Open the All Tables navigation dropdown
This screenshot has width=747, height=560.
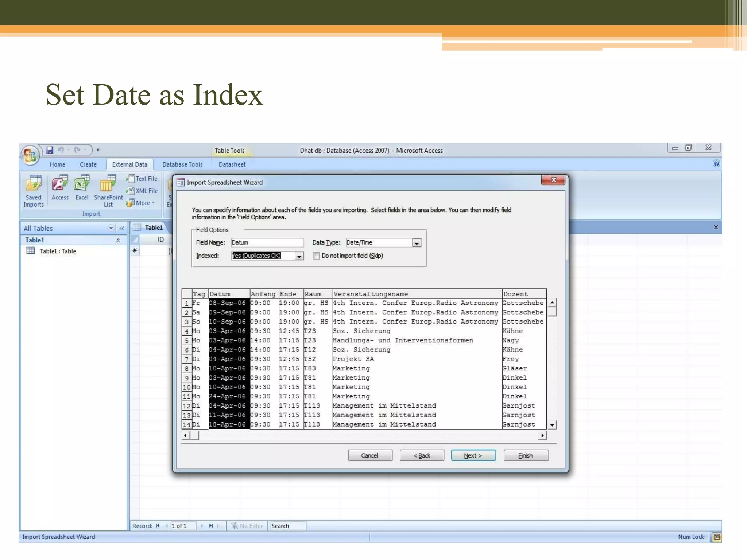coord(111,228)
